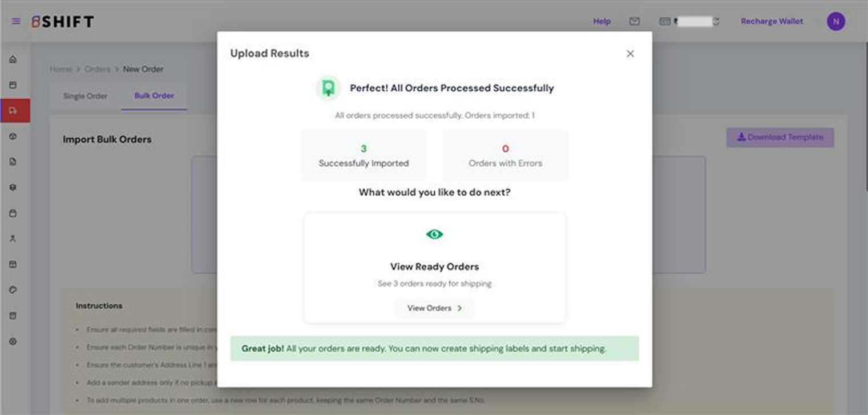Click Orders in the breadcrumb trail
Image resolution: width=868 pixels, height=415 pixels.
coord(97,69)
